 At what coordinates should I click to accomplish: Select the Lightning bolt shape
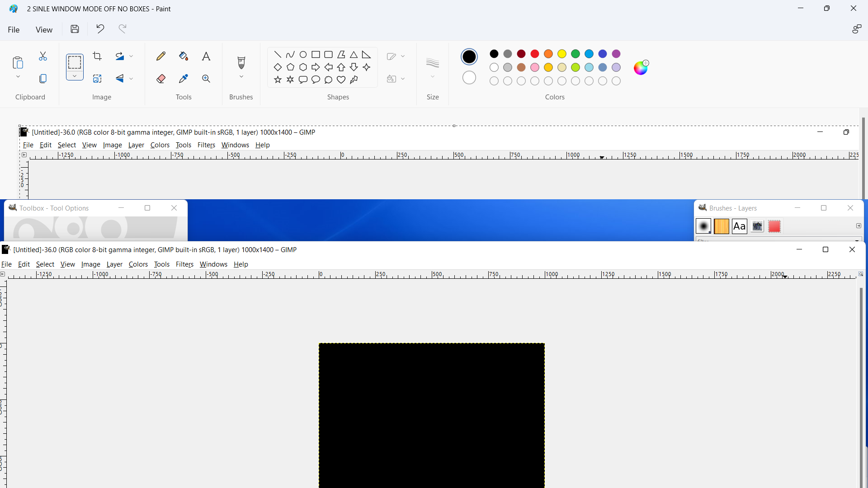[354, 80]
